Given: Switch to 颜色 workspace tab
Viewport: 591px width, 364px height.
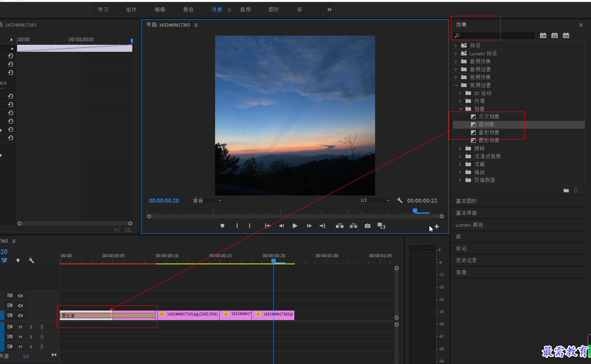Looking at the screenshot, I should point(189,9).
